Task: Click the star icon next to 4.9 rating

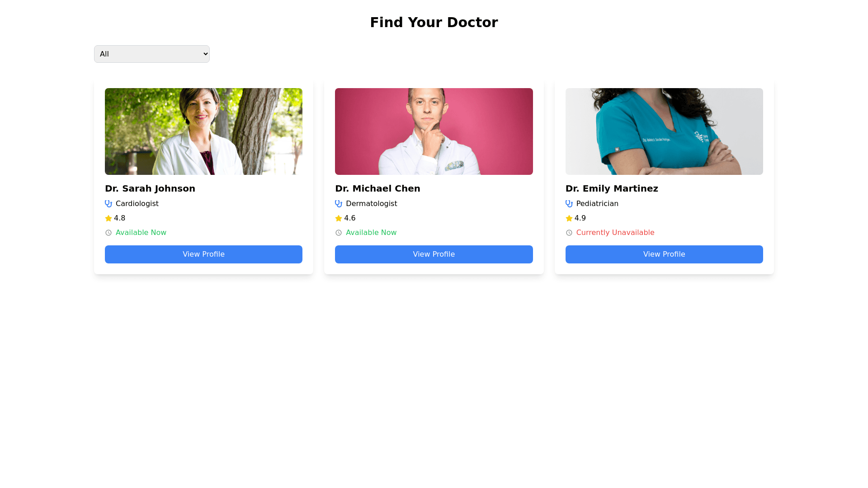Action: click(569, 218)
